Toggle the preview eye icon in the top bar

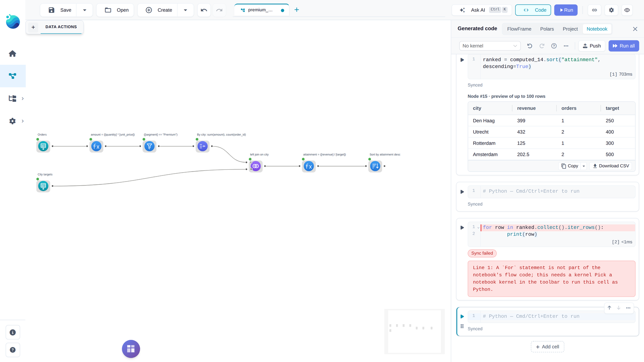[x=627, y=10]
